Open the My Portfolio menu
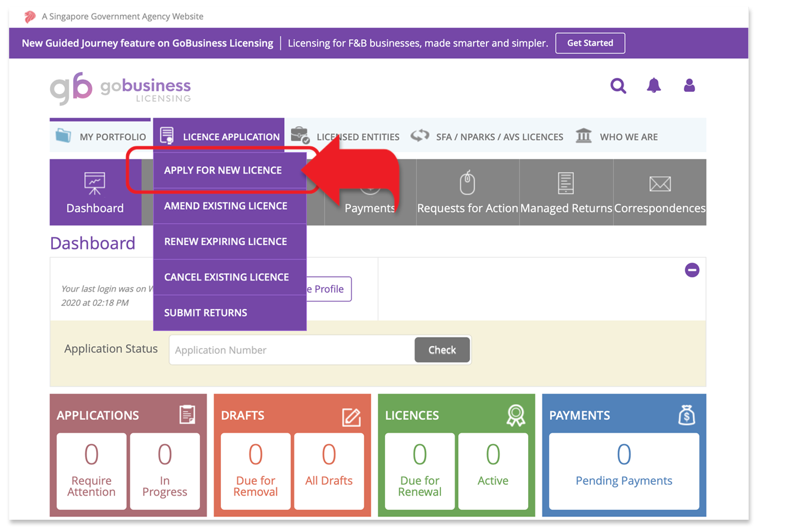The image size is (812, 531). click(100, 136)
